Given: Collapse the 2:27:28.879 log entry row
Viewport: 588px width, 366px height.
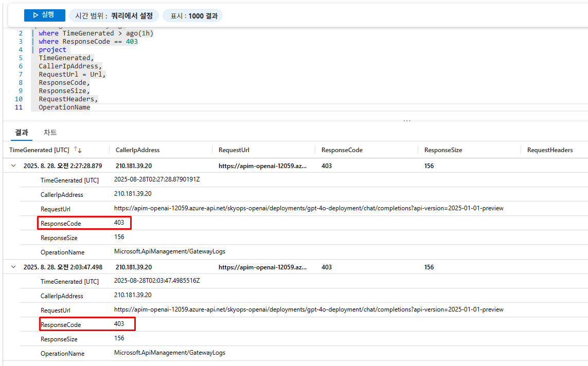Looking at the screenshot, I should [12, 166].
